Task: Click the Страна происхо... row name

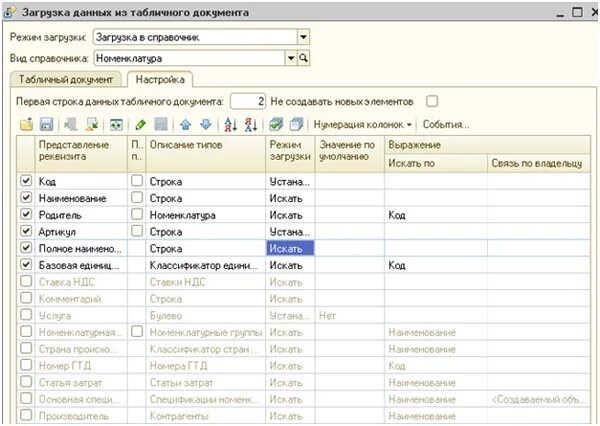Action: tap(81, 349)
